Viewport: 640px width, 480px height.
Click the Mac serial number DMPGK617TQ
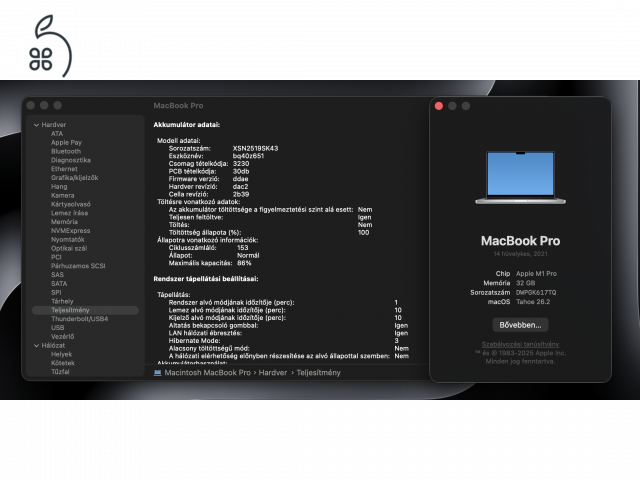click(536, 293)
